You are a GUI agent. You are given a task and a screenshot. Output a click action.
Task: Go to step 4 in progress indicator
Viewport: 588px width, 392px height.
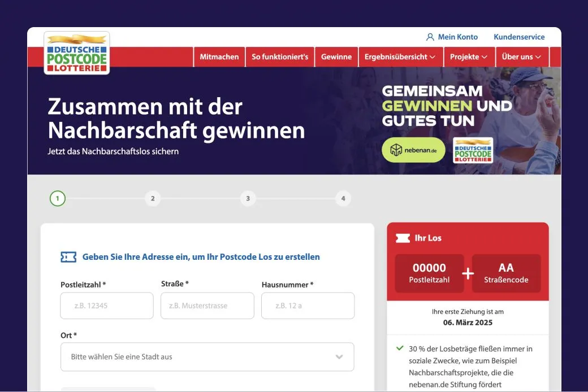pyautogui.click(x=343, y=198)
